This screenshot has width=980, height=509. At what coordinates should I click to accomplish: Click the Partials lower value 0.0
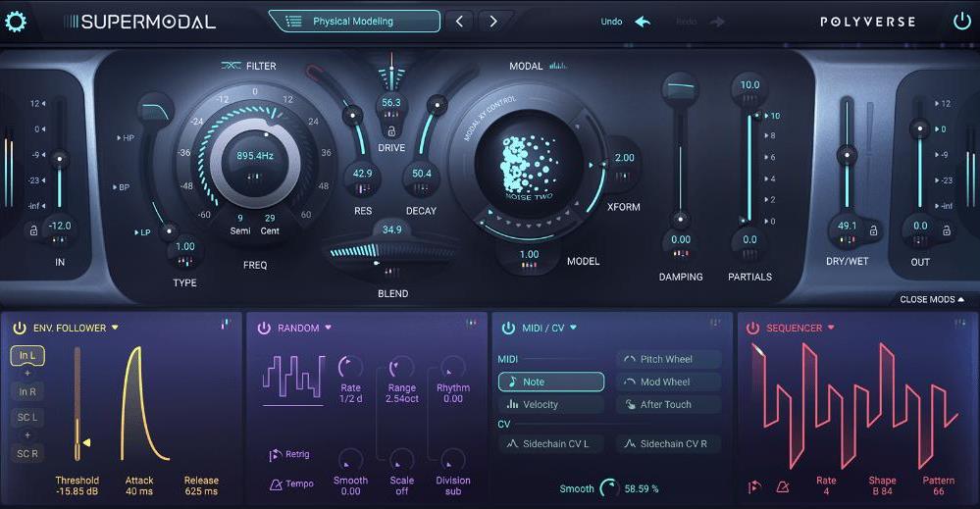750,240
